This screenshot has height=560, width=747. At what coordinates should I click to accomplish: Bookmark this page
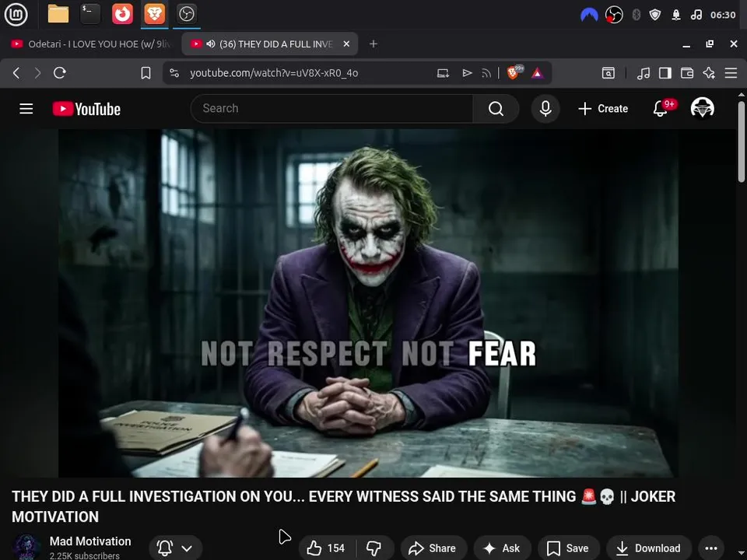146,73
